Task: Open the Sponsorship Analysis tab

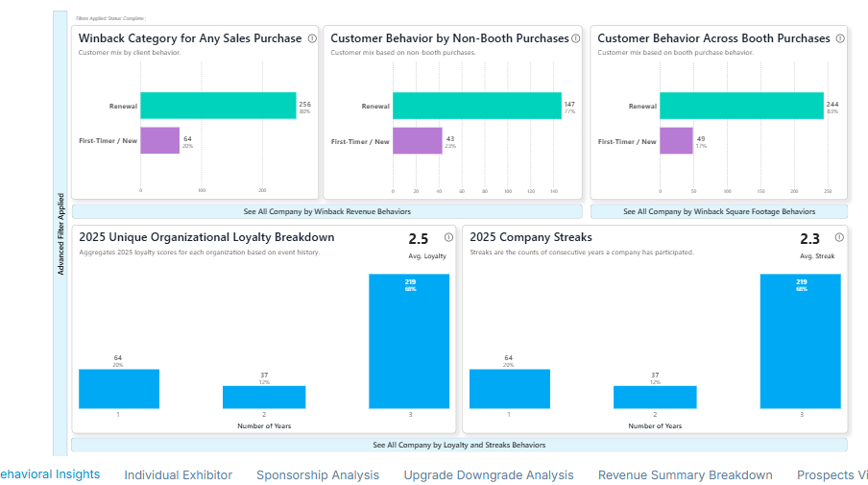Action: (318, 475)
